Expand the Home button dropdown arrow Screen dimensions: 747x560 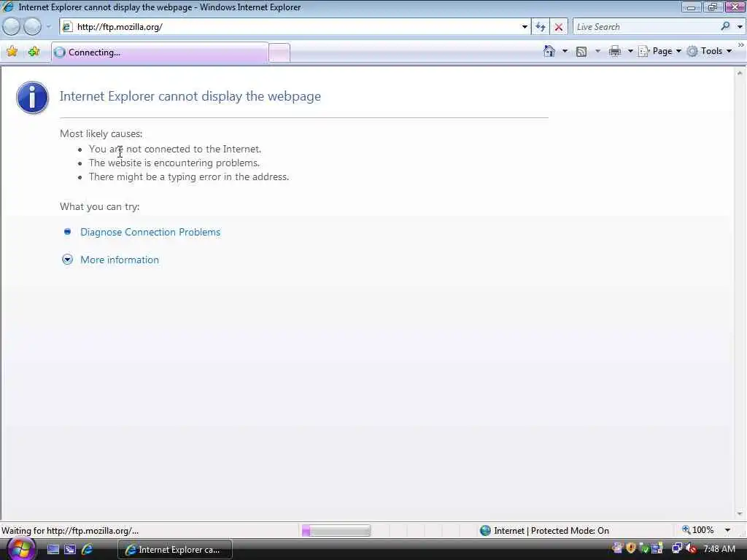tap(565, 51)
